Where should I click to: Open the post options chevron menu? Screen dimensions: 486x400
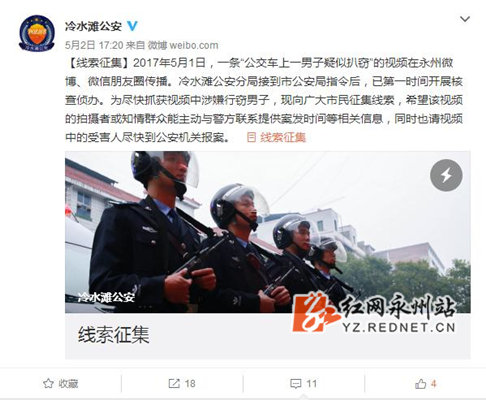(x=465, y=19)
